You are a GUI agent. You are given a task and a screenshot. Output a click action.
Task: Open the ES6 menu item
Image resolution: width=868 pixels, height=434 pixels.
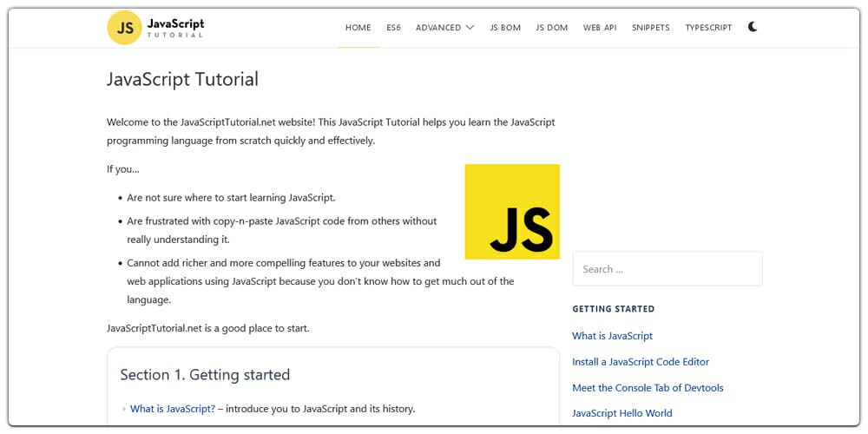[x=393, y=27]
